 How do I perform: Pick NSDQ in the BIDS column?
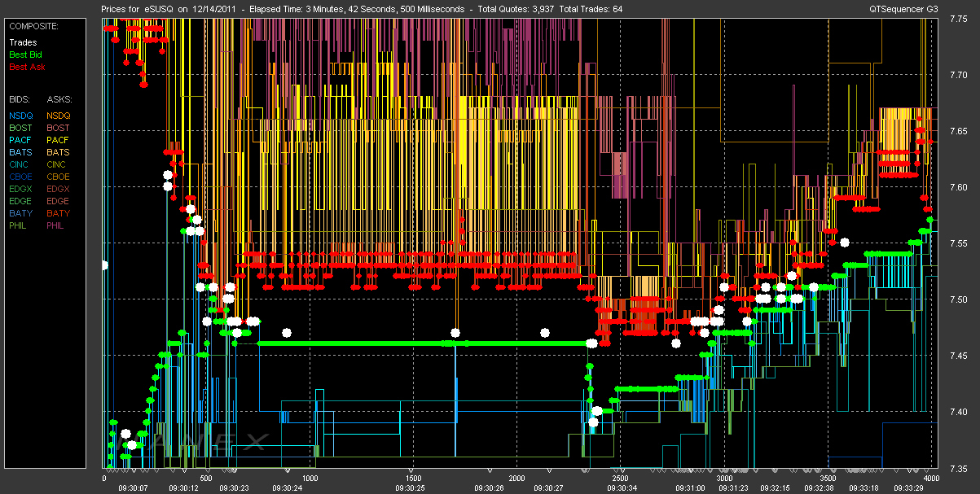click(x=20, y=116)
